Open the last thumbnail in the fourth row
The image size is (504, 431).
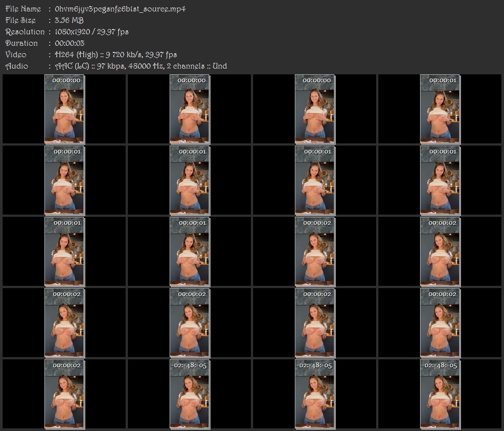[x=440, y=323]
